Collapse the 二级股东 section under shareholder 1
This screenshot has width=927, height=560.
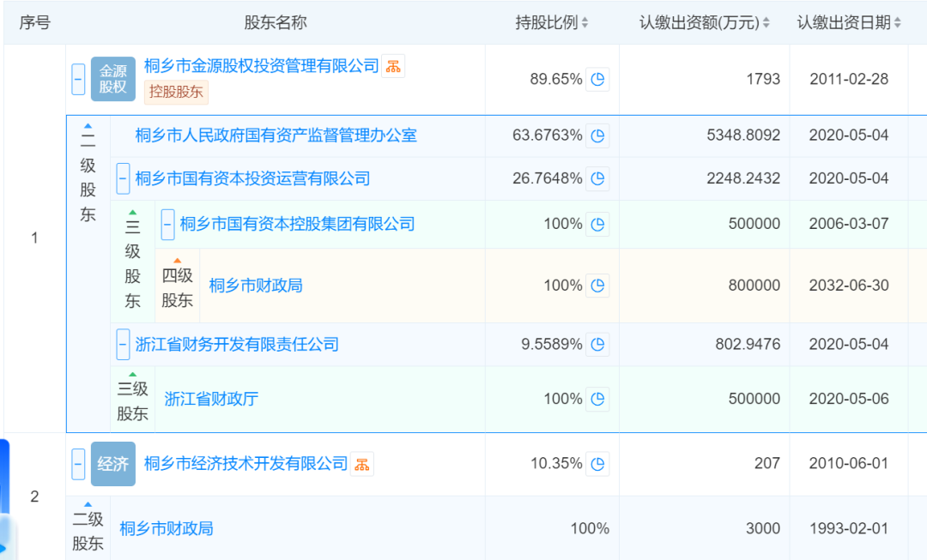(x=88, y=126)
